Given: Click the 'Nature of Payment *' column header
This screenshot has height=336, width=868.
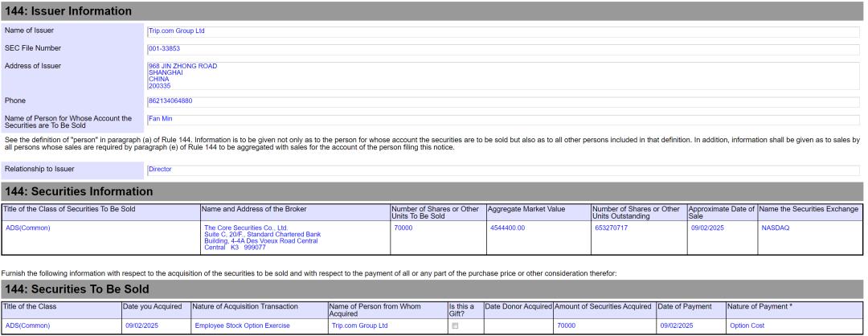Looking at the screenshot, I should (x=794, y=310).
